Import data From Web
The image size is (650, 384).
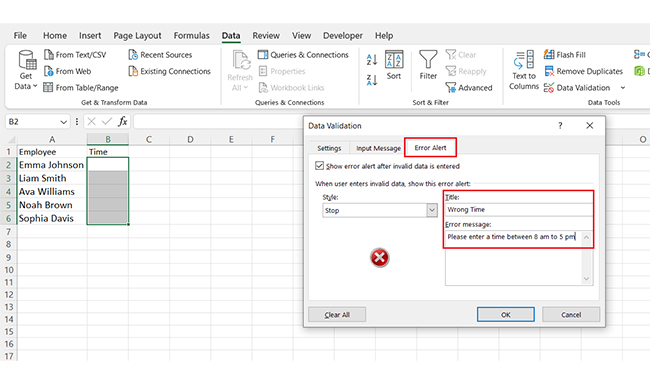point(68,71)
